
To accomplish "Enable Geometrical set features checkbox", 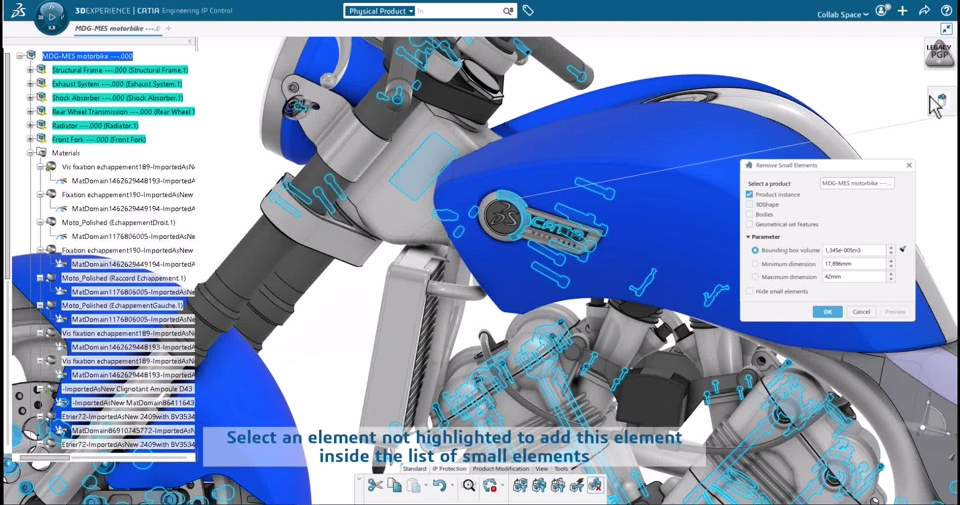I will (x=749, y=224).
